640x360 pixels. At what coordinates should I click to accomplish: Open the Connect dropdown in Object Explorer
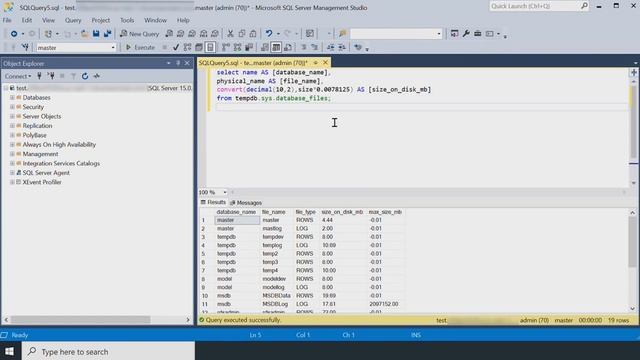18,76
